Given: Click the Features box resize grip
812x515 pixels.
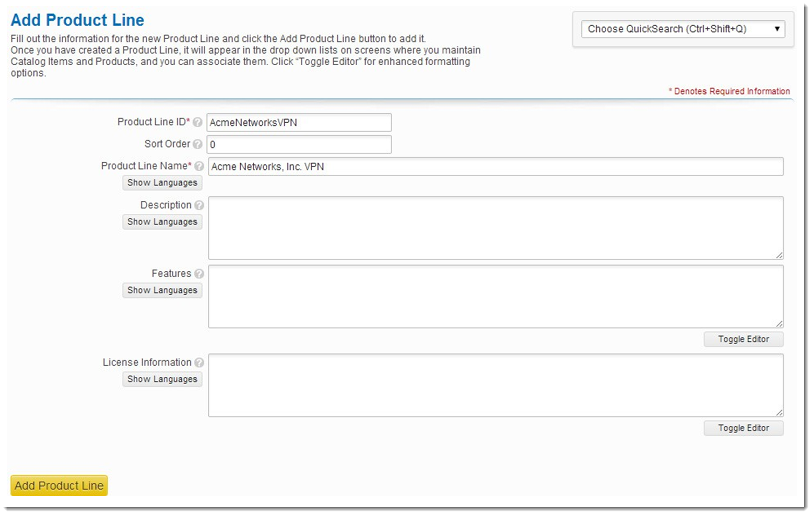Looking at the screenshot, I should (779, 324).
